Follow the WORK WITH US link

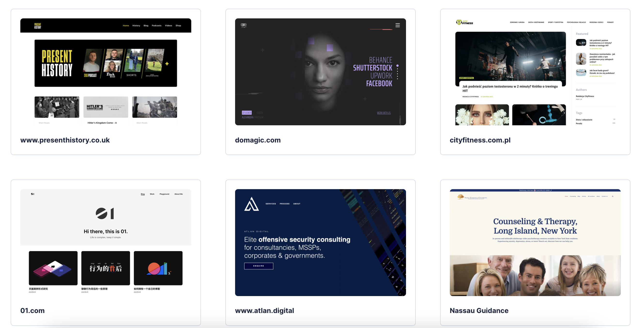coord(384,113)
